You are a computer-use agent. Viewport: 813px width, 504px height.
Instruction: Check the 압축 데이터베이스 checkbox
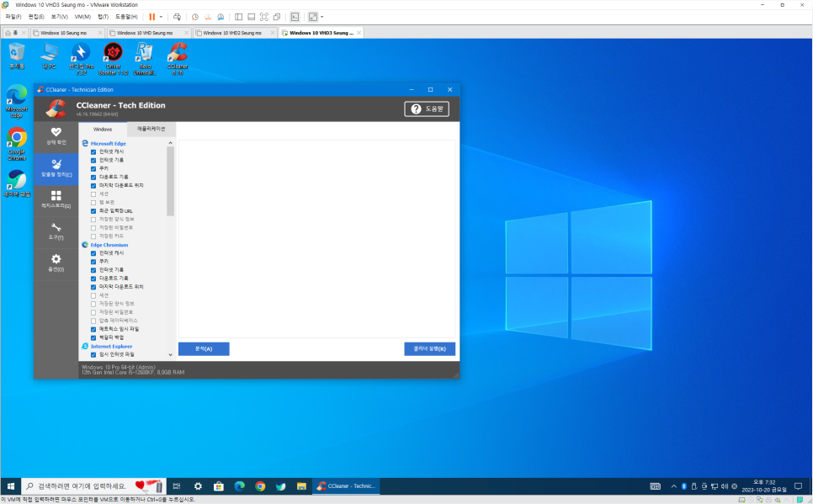(93, 321)
